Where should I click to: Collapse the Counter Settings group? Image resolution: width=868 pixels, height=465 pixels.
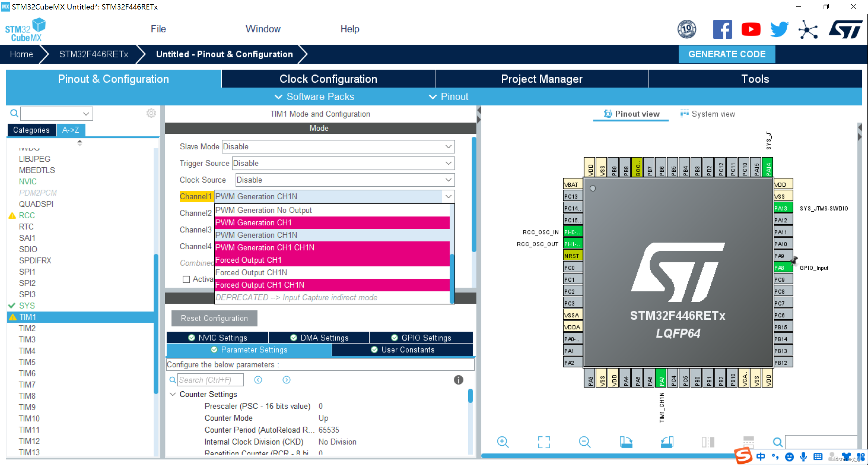tap(173, 394)
